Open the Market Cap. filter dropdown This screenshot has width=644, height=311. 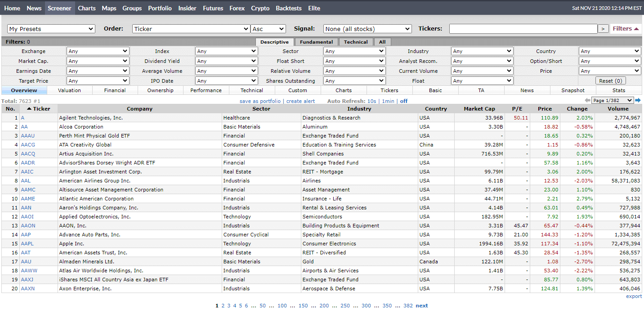(x=98, y=61)
